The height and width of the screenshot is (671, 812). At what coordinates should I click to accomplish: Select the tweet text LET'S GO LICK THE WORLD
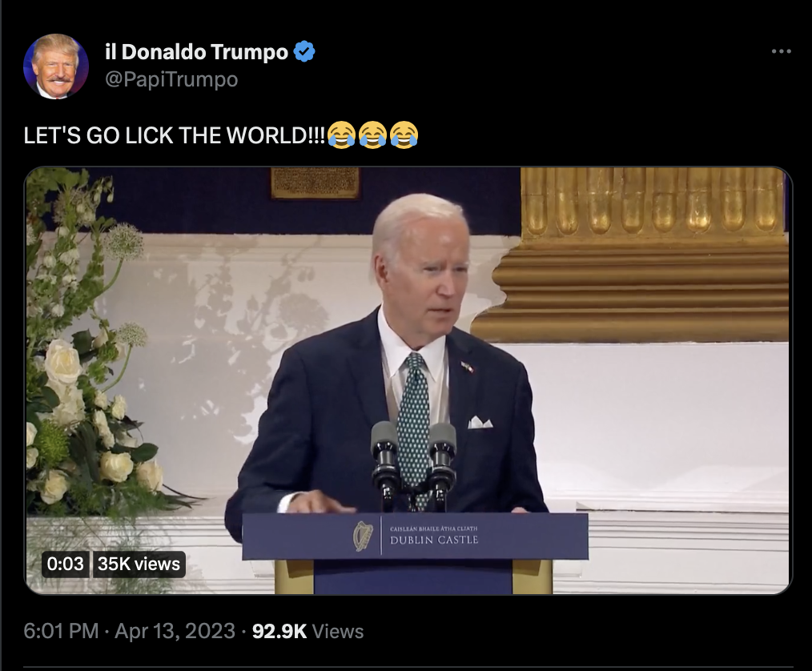[175, 135]
